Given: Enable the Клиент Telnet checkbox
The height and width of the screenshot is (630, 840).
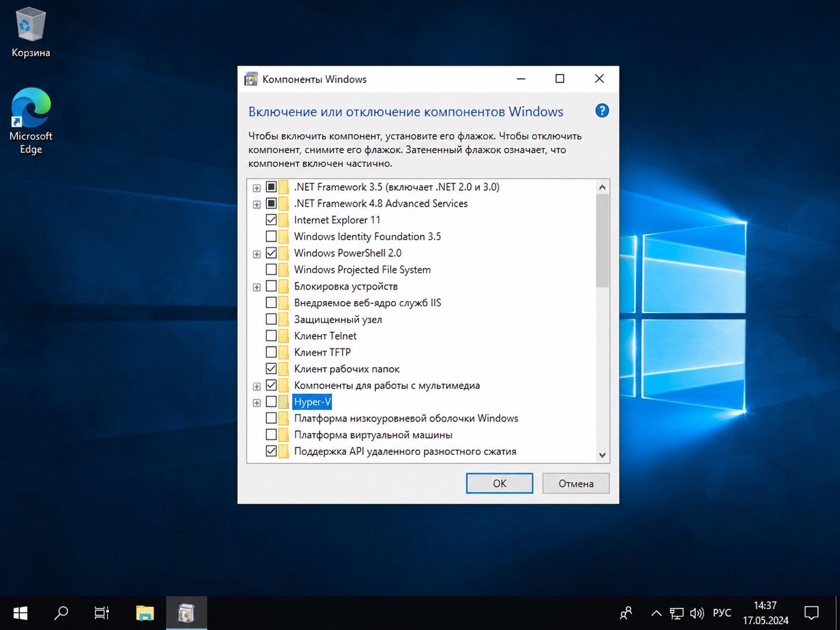Looking at the screenshot, I should point(271,336).
